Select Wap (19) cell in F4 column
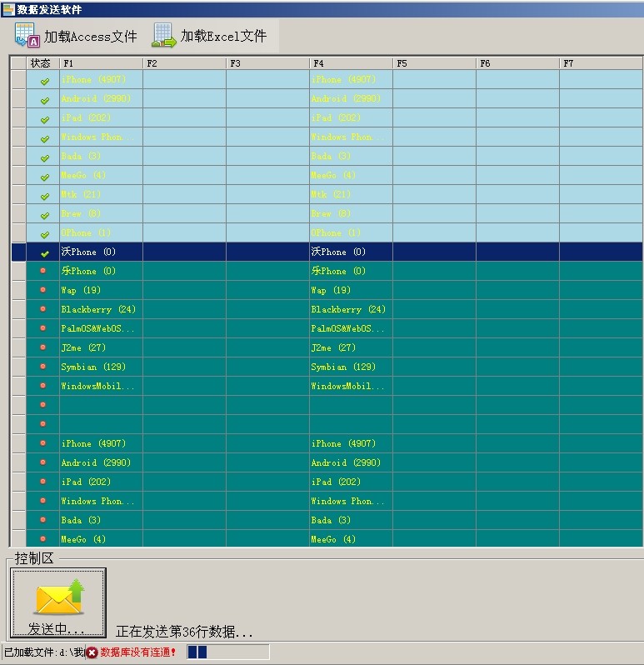Viewport: 644px width, 665px height. 351,290
